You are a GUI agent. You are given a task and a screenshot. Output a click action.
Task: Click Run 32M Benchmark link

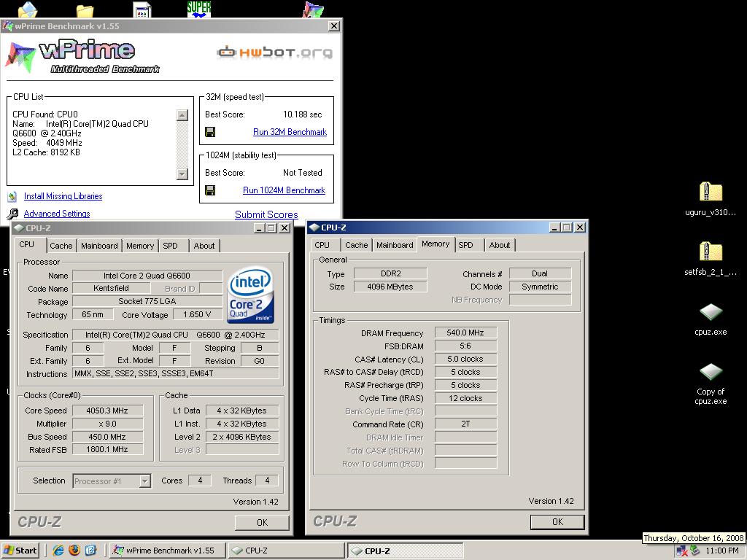(x=290, y=132)
